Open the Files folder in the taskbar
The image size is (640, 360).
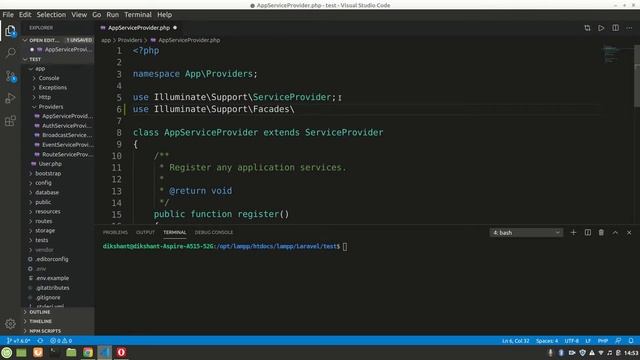pyautogui.click(x=71, y=352)
